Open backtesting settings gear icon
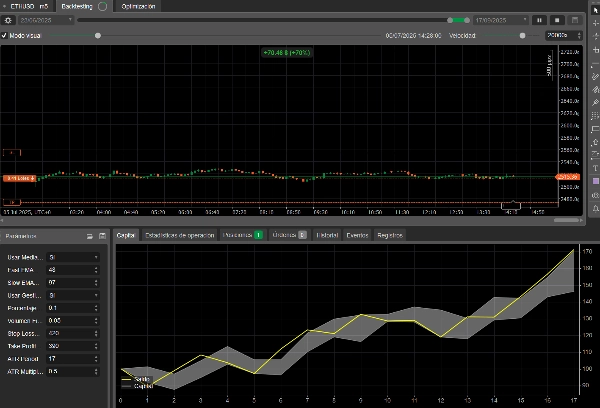This screenshot has width=600, height=408. tap(8, 19)
